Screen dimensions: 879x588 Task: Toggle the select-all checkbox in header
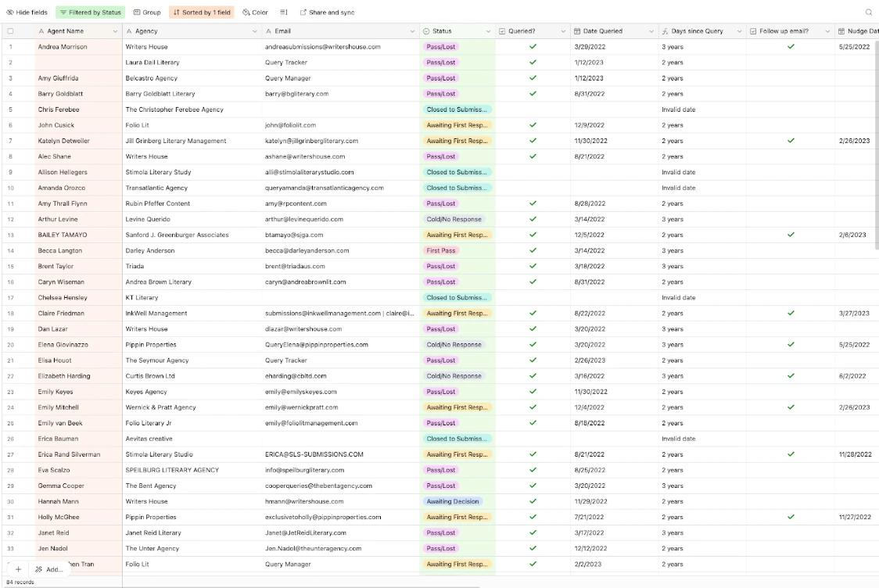(x=10, y=31)
